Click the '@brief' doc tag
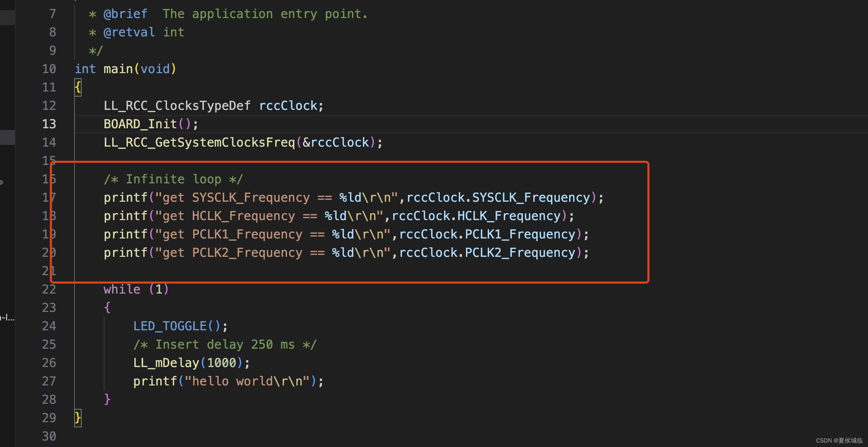The image size is (868, 447). click(126, 14)
